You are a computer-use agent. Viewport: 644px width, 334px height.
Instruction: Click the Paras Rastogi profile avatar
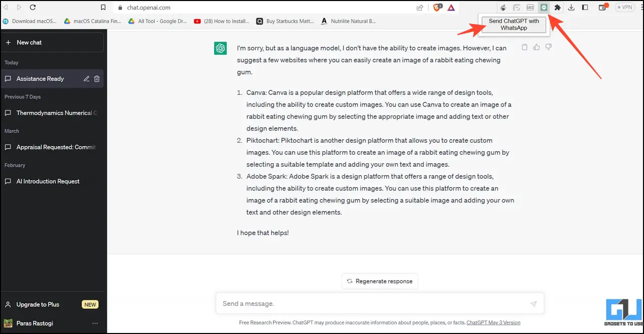(x=8, y=323)
